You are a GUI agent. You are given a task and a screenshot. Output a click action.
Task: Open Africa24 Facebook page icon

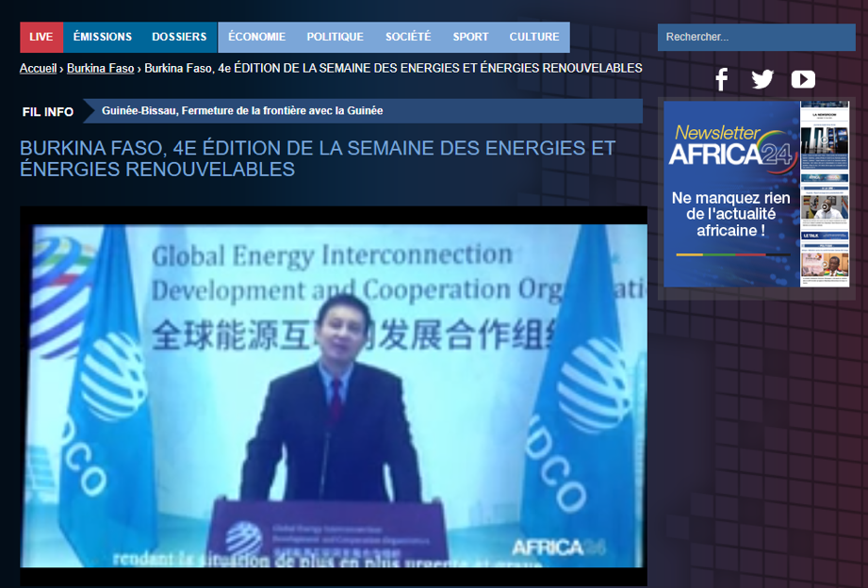pyautogui.click(x=722, y=79)
